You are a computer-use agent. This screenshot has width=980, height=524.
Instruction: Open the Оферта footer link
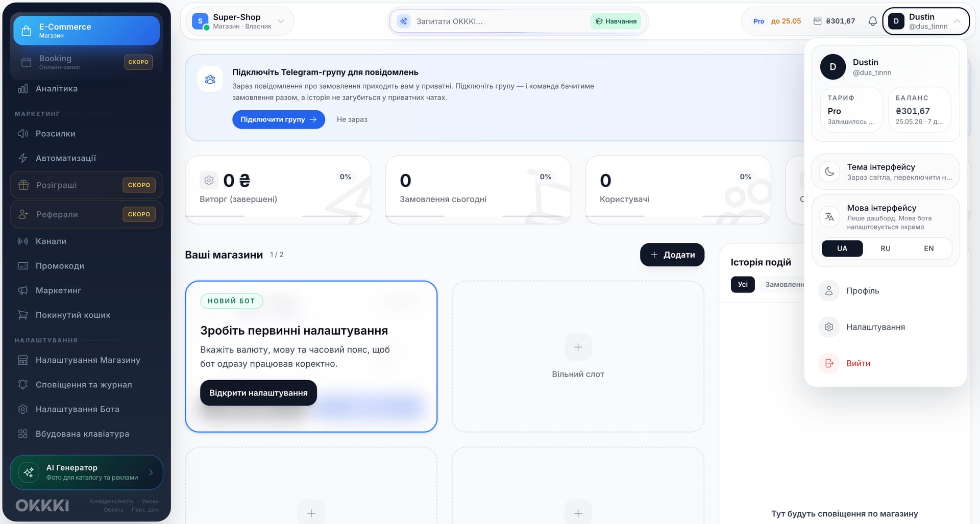point(113,510)
